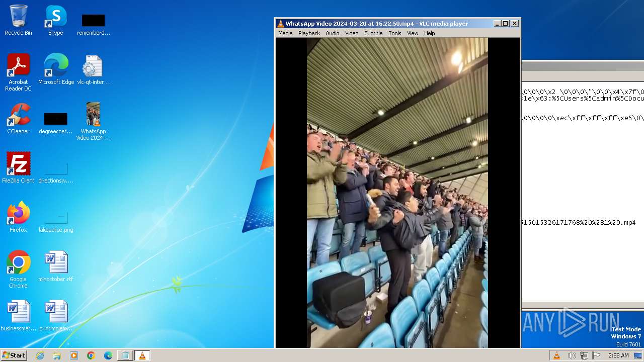The image size is (644, 362).
Task: Click the VLC system tray icon
Action: (557, 355)
